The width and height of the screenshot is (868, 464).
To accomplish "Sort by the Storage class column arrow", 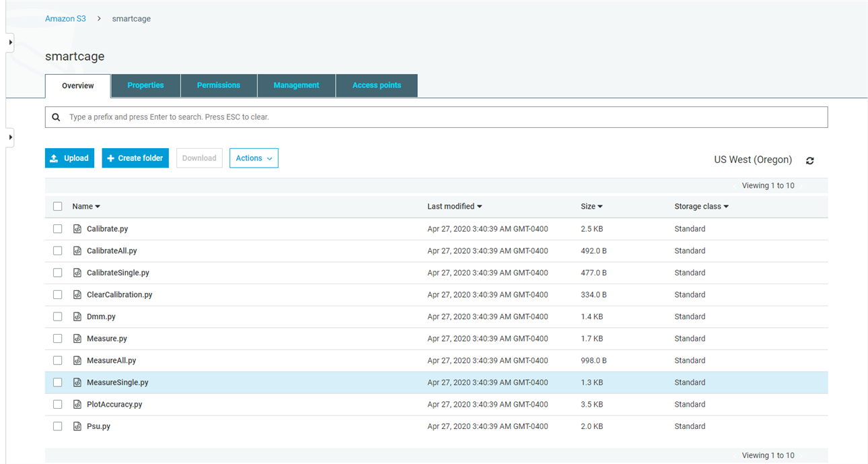I will coord(726,207).
